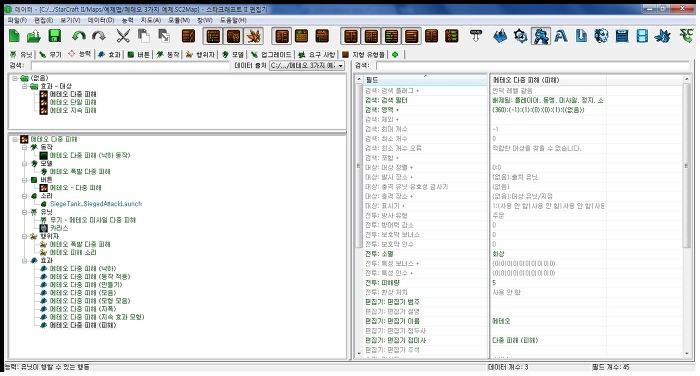Collapse the 유닛 node in explorer tree
This screenshot has width=700, height=376.
coord(25,212)
